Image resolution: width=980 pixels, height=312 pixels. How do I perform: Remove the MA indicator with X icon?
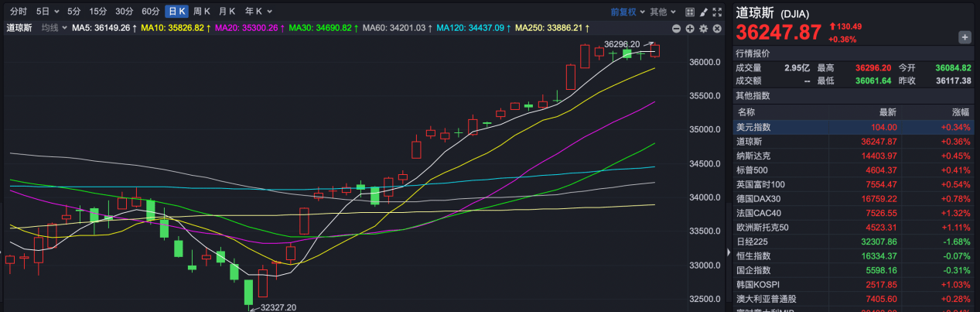(x=717, y=28)
